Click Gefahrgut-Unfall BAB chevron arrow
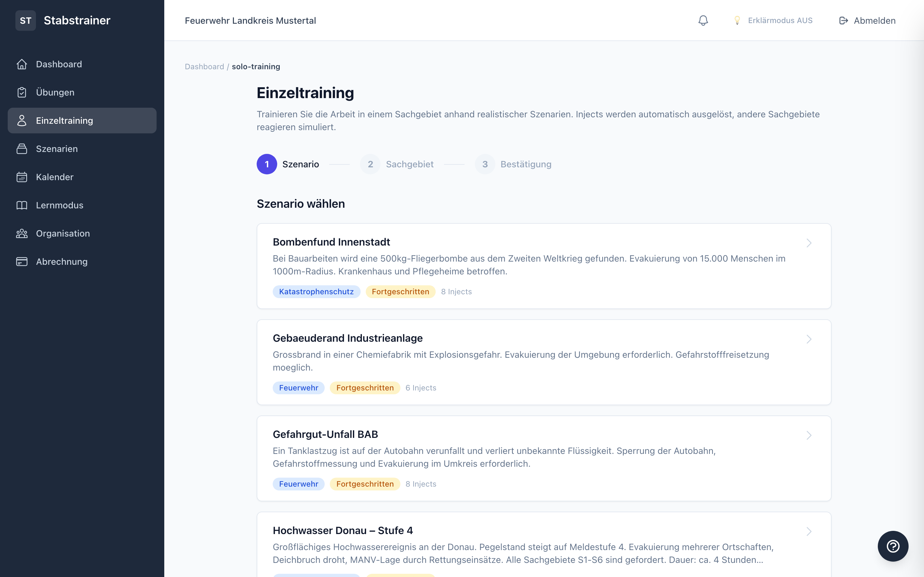Screen dimensions: 924x577 [x=809, y=435]
